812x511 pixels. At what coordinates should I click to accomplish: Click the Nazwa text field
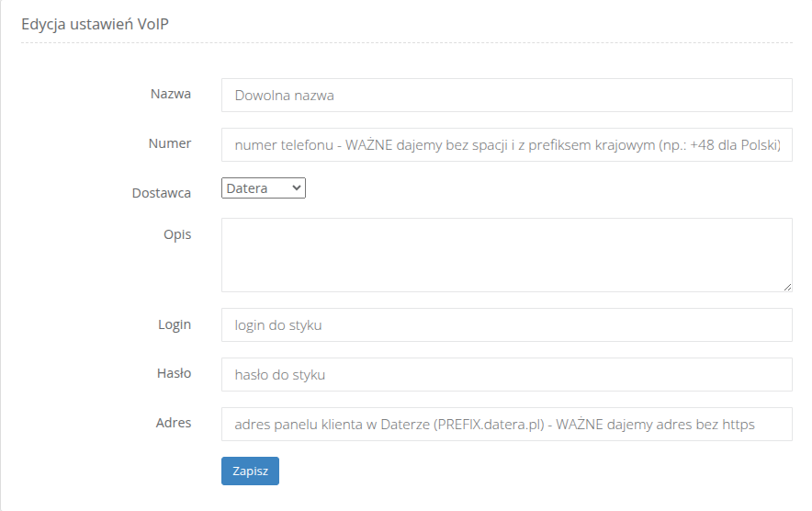point(506,95)
